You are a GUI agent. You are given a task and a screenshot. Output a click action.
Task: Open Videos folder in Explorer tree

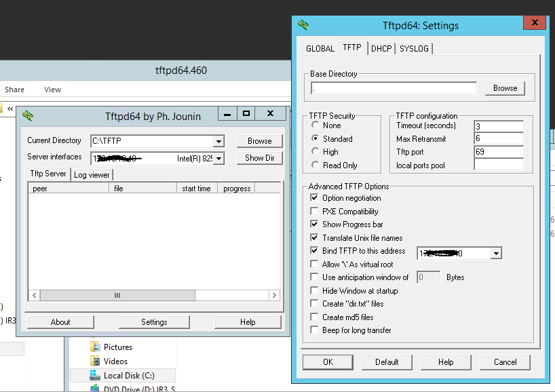[109, 361]
